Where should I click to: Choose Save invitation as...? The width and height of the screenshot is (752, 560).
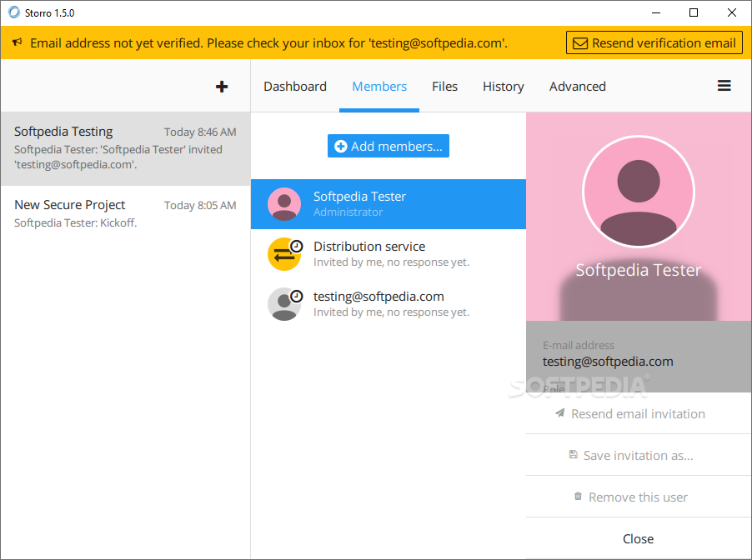639,455
